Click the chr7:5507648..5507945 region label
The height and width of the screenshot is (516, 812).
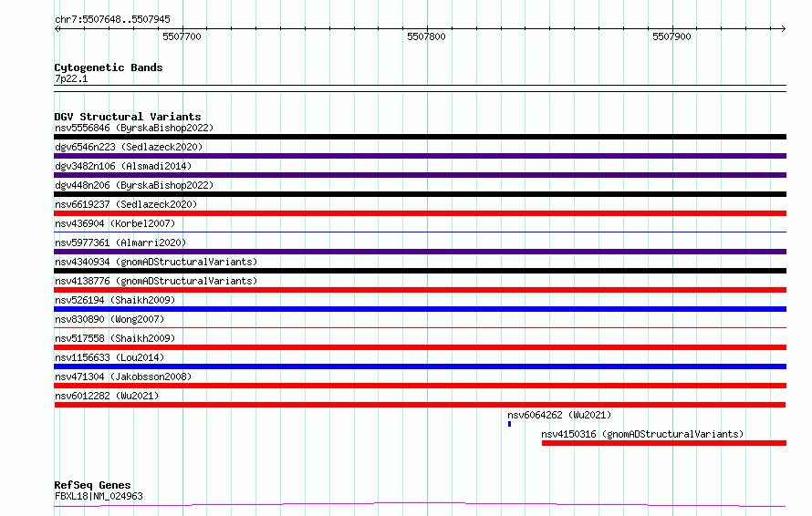coord(112,19)
